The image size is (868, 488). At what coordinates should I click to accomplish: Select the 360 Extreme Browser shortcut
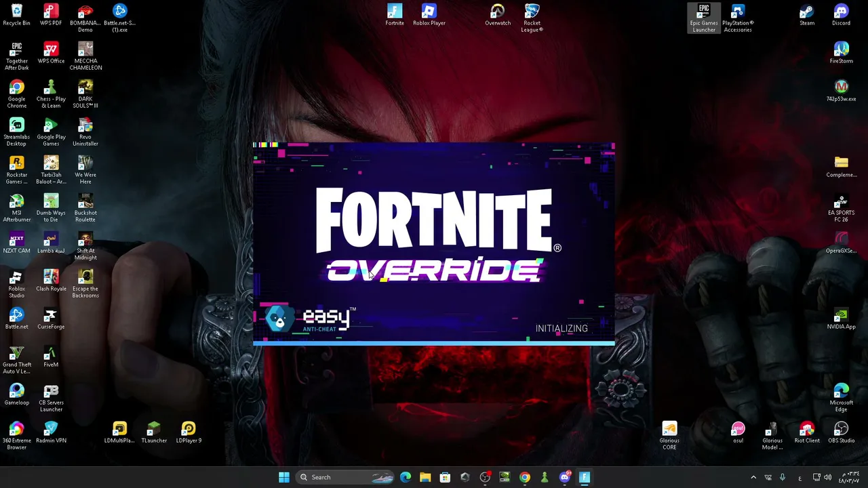tap(16, 436)
